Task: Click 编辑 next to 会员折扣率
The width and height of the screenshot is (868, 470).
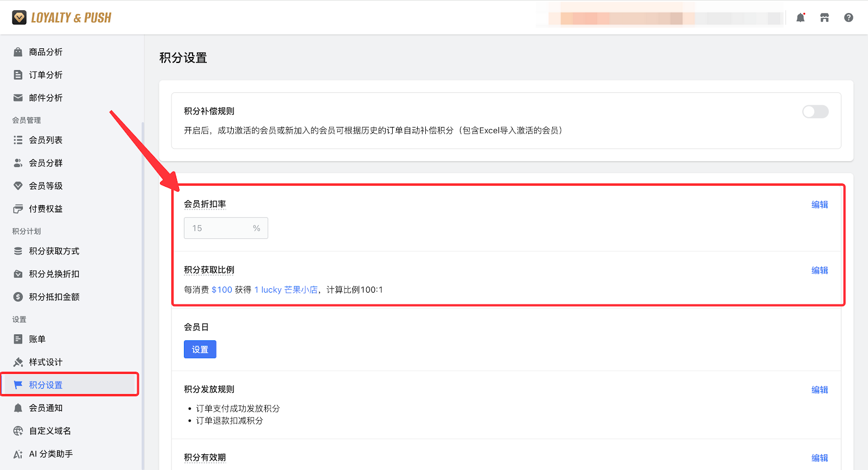Action: [x=819, y=205]
